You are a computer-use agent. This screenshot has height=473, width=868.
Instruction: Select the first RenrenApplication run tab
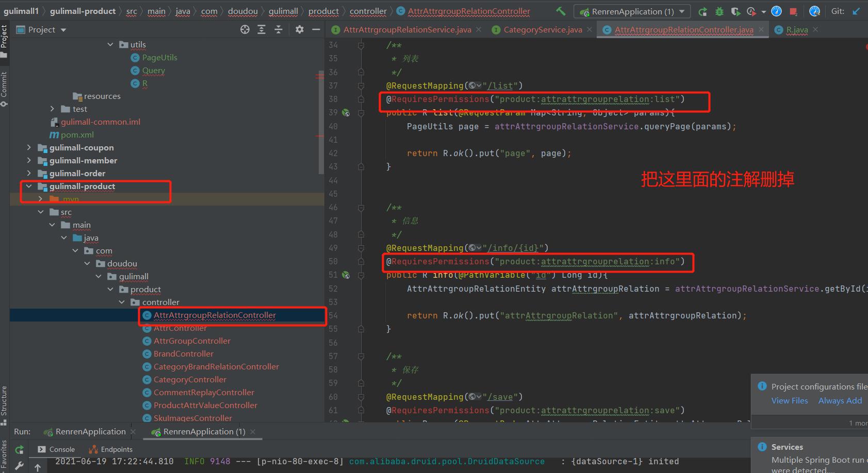(90, 432)
